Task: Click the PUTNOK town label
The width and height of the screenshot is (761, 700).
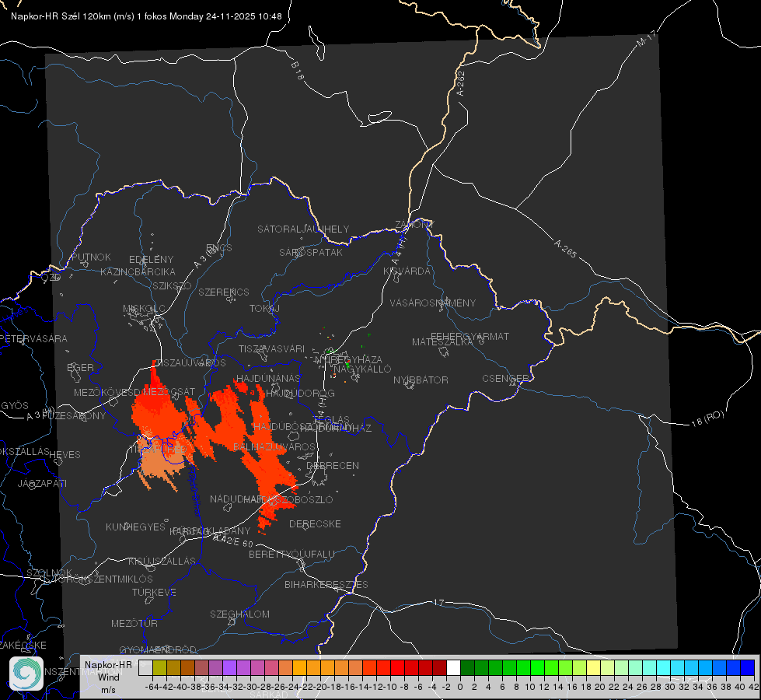Action: tap(91, 257)
